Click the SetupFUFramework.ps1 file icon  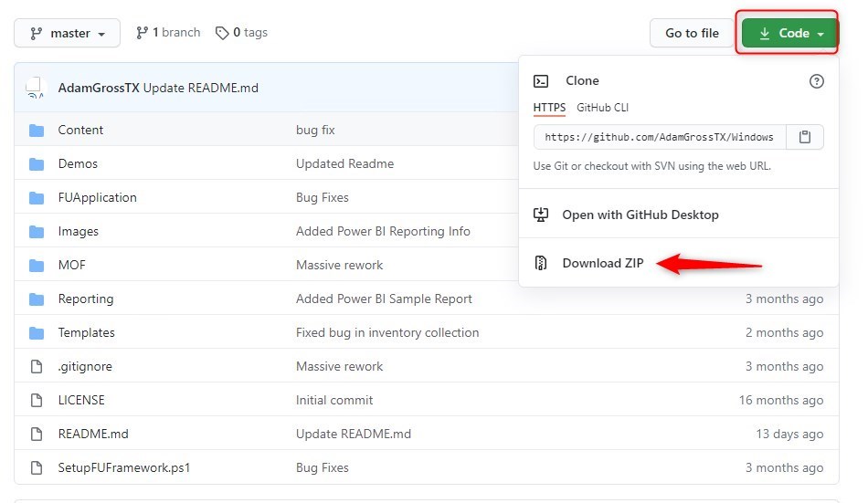point(37,467)
